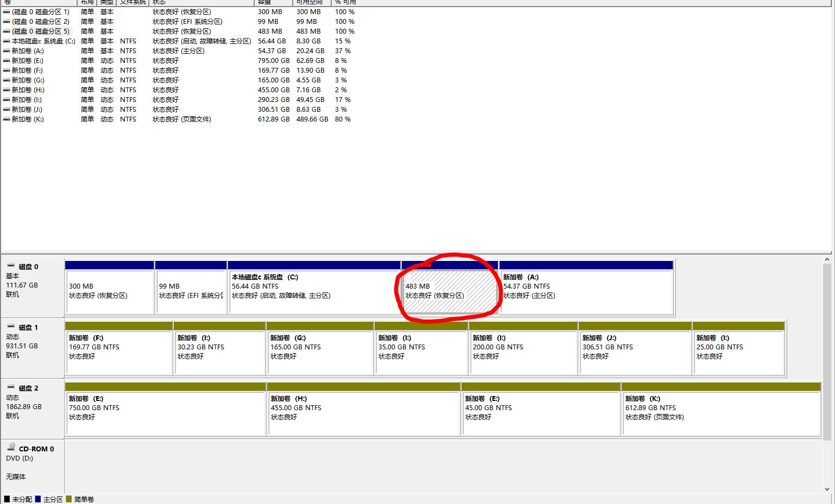Click the 489.66 GB free space cell
The width and height of the screenshot is (835, 504).
pos(312,119)
